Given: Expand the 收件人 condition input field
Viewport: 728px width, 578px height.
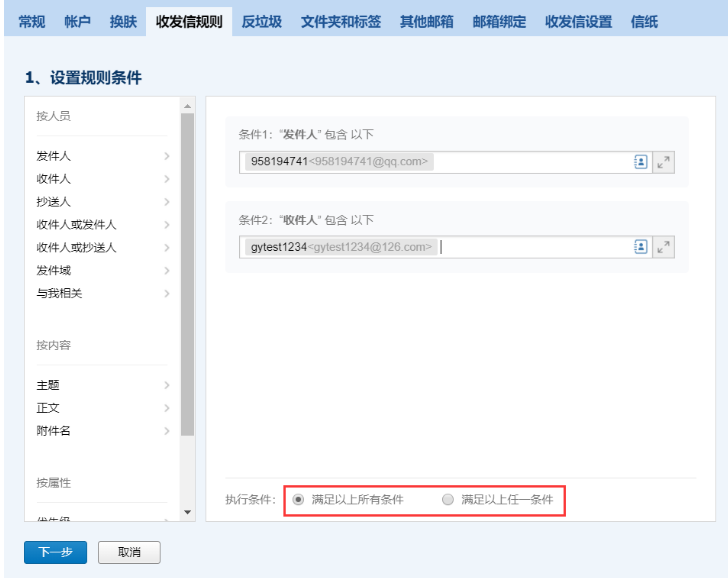Looking at the screenshot, I should 665,247.
